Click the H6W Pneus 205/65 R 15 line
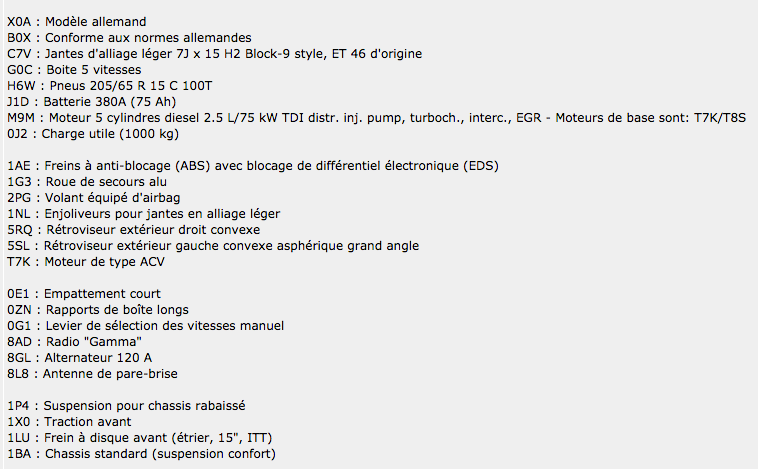This screenshot has width=758, height=469. (109, 86)
